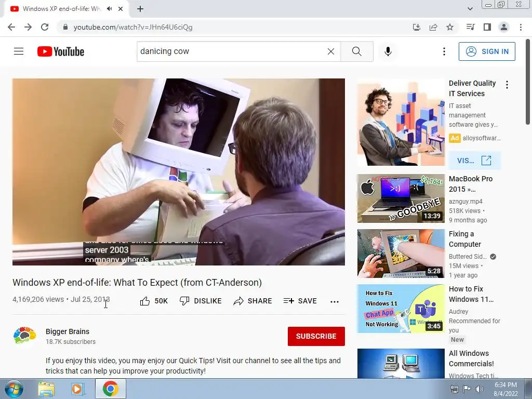Image resolution: width=532 pixels, height=399 pixels.
Task: Open YouTube settings three-dot menu
Action: (444, 51)
